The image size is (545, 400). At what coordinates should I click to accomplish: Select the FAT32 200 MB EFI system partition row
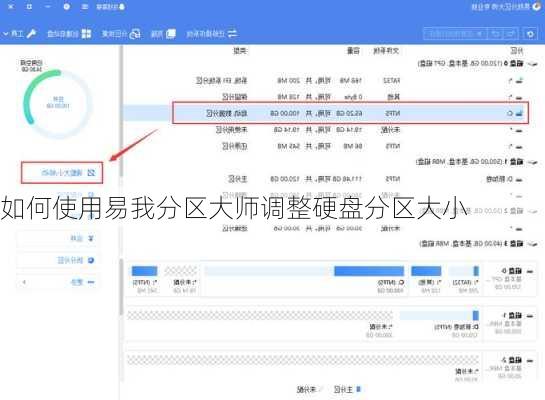pyautogui.click(x=327, y=80)
